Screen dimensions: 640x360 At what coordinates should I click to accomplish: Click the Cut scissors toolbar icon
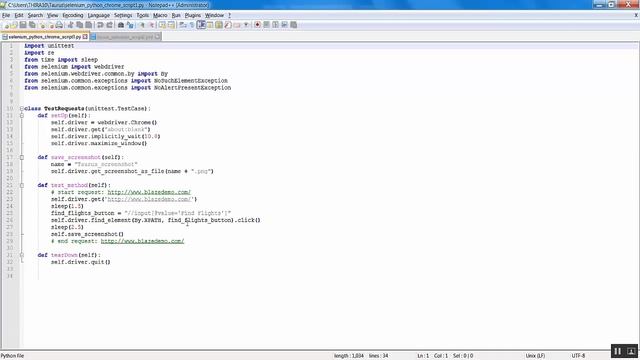click(x=70, y=25)
